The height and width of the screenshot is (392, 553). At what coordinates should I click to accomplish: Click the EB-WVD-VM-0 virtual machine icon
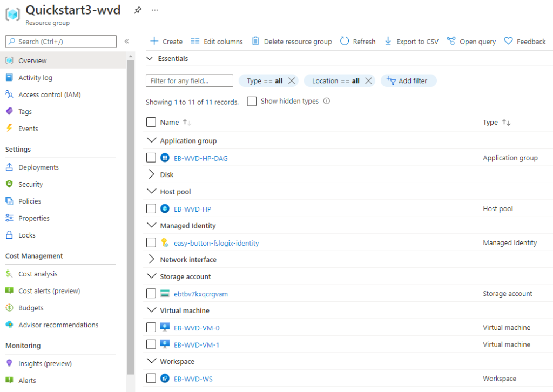(x=165, y=327)
